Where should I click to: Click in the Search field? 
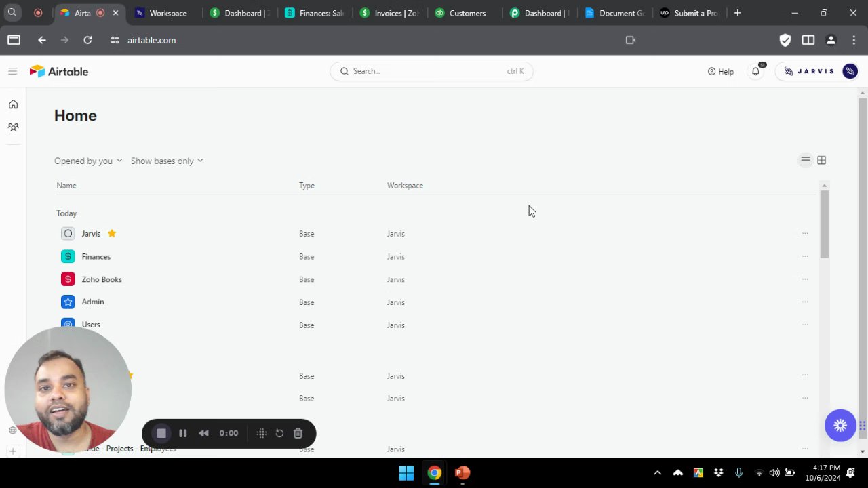pyautogui.click(x=431, y=71)
